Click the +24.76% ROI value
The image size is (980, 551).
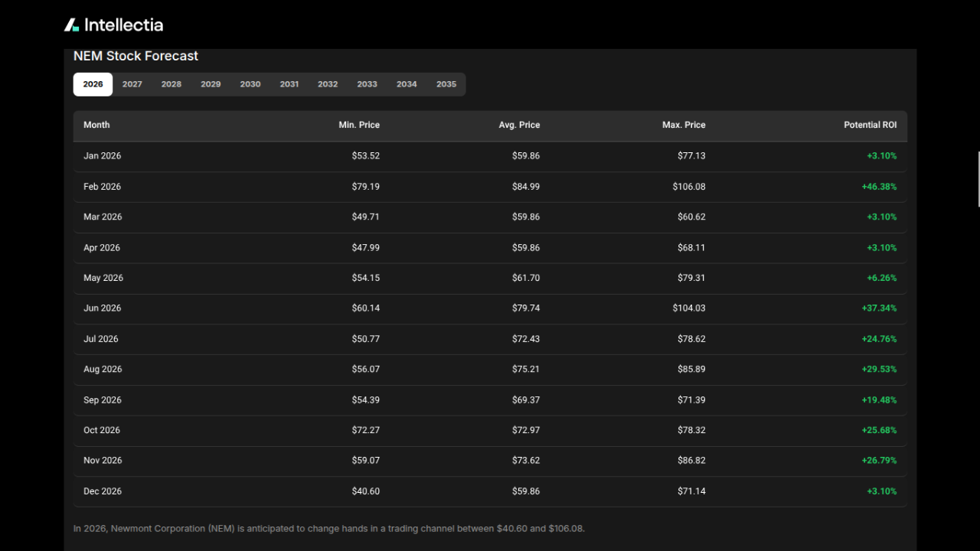pos(879,339)
